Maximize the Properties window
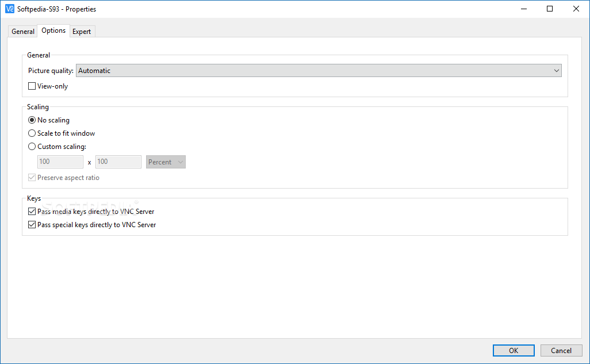The height and width of the screenshot is (364, 590). pos(550,9)
